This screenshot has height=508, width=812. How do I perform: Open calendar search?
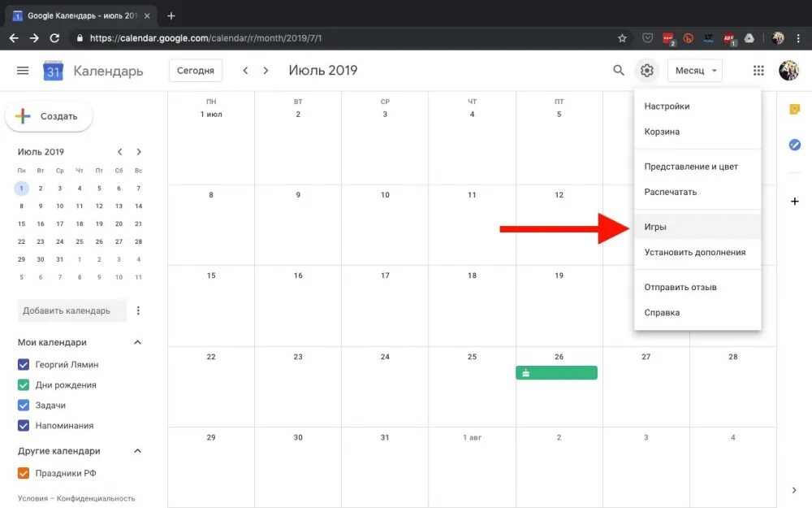[x=618, y=71]
